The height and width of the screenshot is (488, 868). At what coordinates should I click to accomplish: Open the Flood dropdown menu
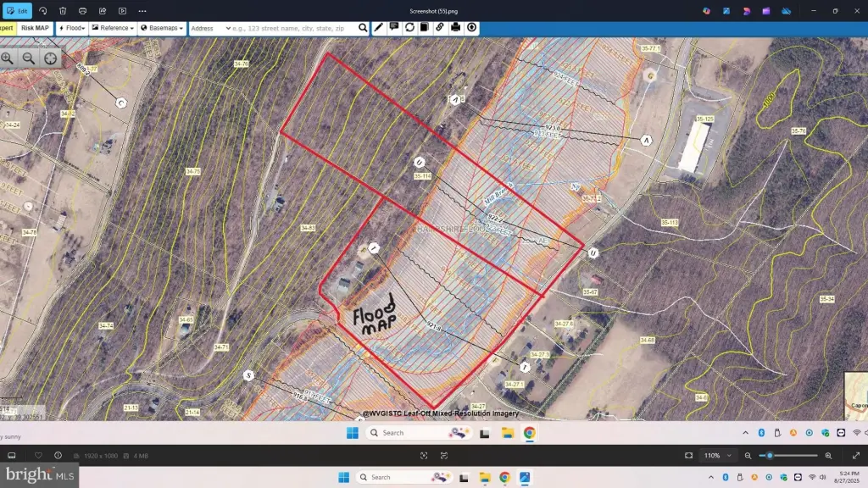(x=72, y=28)
